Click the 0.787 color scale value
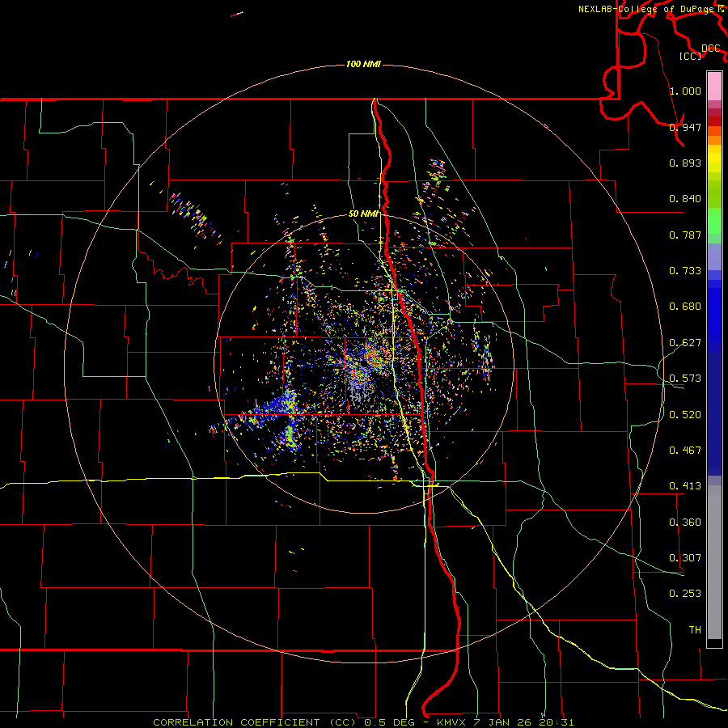The height and width of the screenshot is (728, 728). tap(685, 235)
